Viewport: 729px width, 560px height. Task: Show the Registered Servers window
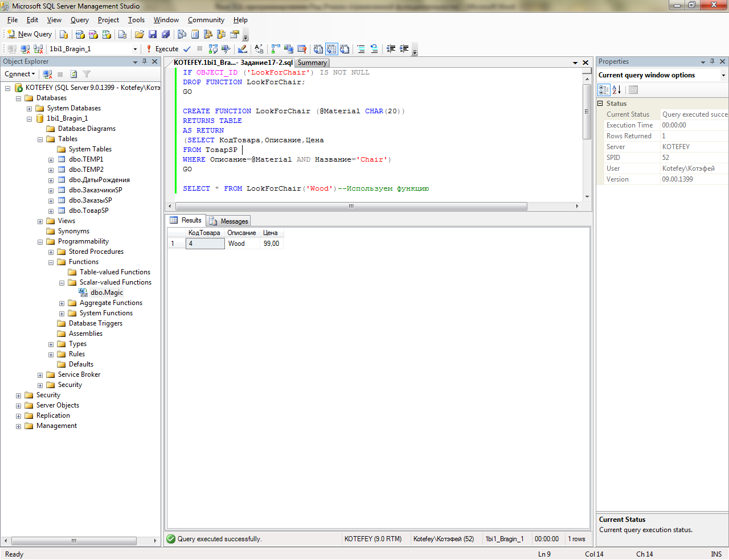(182, 34)
